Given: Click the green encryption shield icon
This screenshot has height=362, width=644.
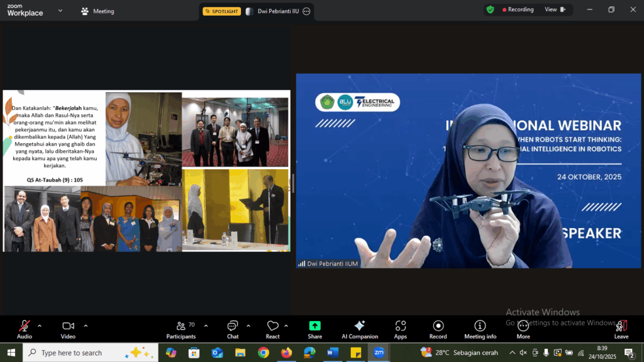Looking at the screenshot, I should tap(490, 9).
